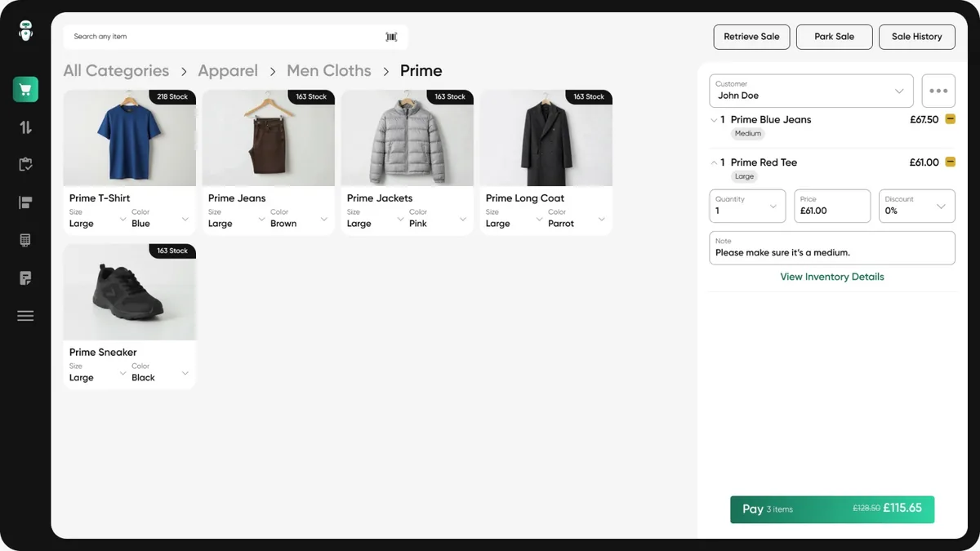This screenshot has width=980, height=551.
Task: Select the Prime Jeans product image
Action: (x=269, y=138)
